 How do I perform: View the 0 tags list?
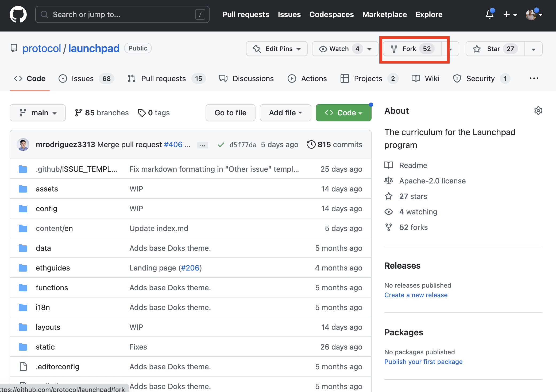pyautogui.click(x=154, y=113)
